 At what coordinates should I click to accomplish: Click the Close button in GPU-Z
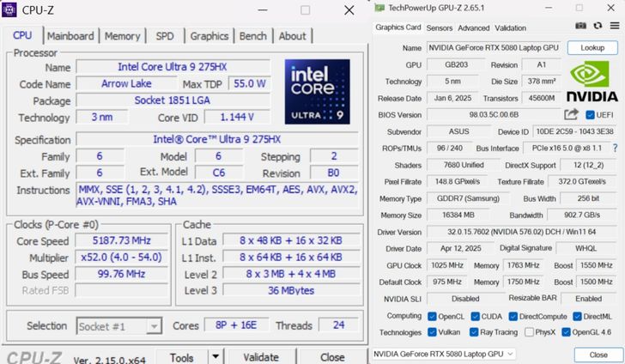598,355
